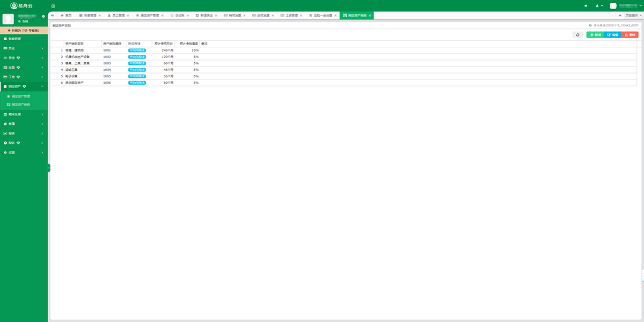Expand the 报表 sidebar menu
The width and height of the screenshot is (644, 322).
pyautogui.click(x=23, y=133)
